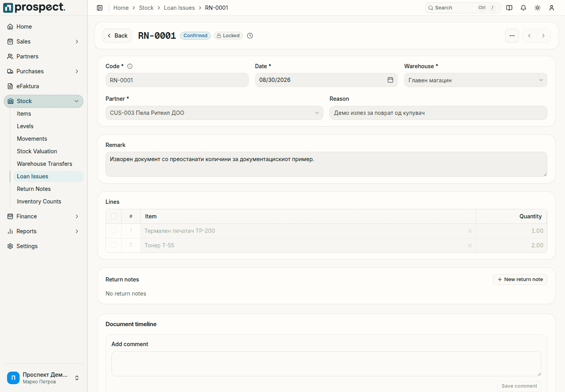Open Warehouse Transfers page
565x392 pixels.
pos(48,164)
